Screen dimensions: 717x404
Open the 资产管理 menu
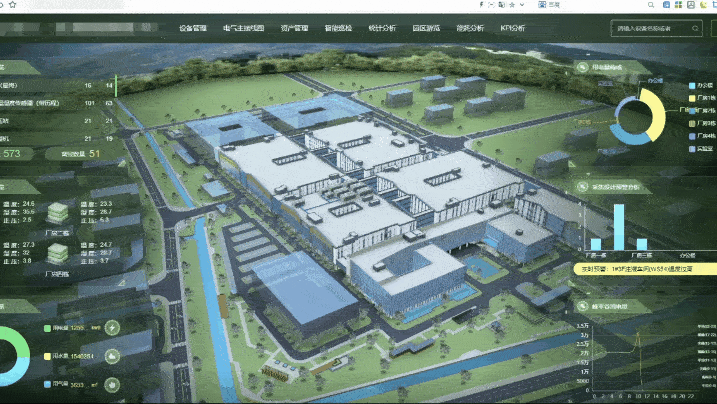tap(294, 28)
